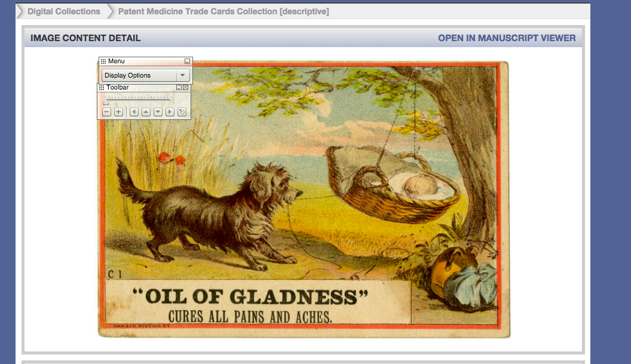
Task: Close the Toolbar palette
Action: (x=186, y=87)
